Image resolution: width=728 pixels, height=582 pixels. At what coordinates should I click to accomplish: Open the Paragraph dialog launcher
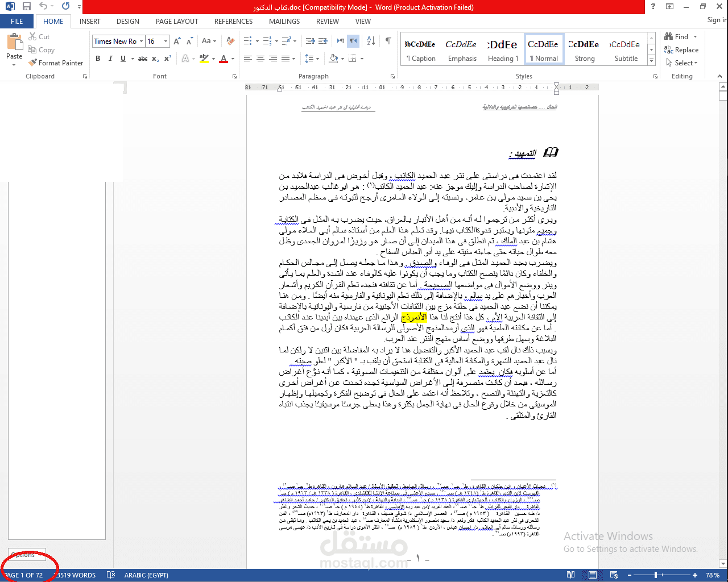point(392,76)
